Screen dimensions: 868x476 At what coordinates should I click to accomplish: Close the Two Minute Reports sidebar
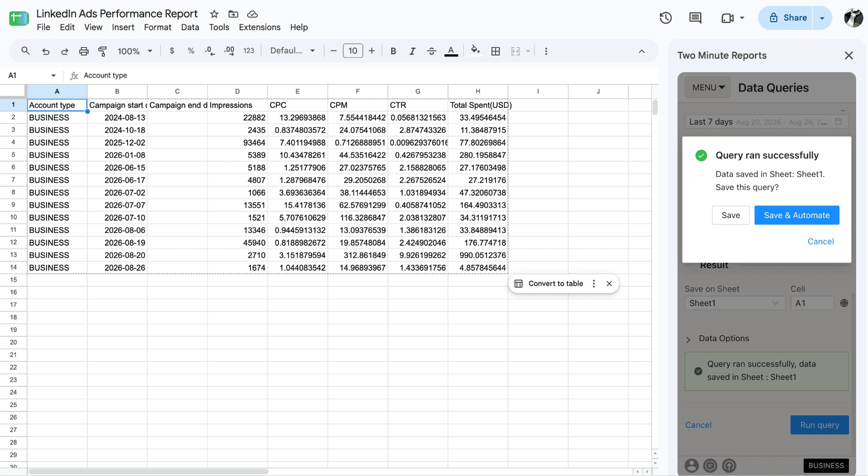pyautogui.click(x=849, y=56)
